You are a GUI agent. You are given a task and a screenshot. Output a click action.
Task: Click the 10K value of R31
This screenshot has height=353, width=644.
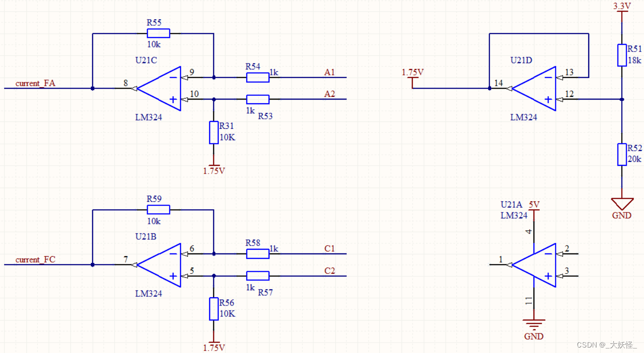(227, 137)
